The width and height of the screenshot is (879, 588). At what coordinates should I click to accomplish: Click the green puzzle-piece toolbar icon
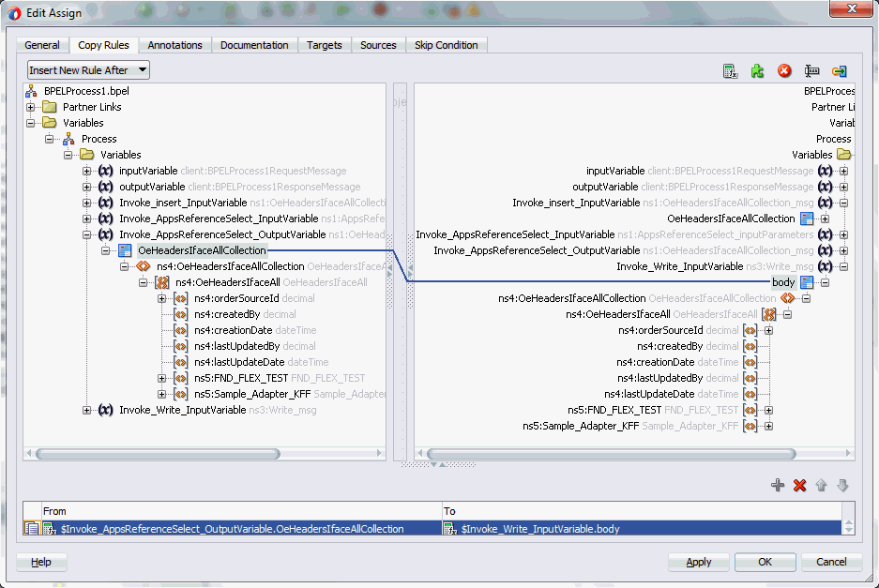tap(757, 71)
